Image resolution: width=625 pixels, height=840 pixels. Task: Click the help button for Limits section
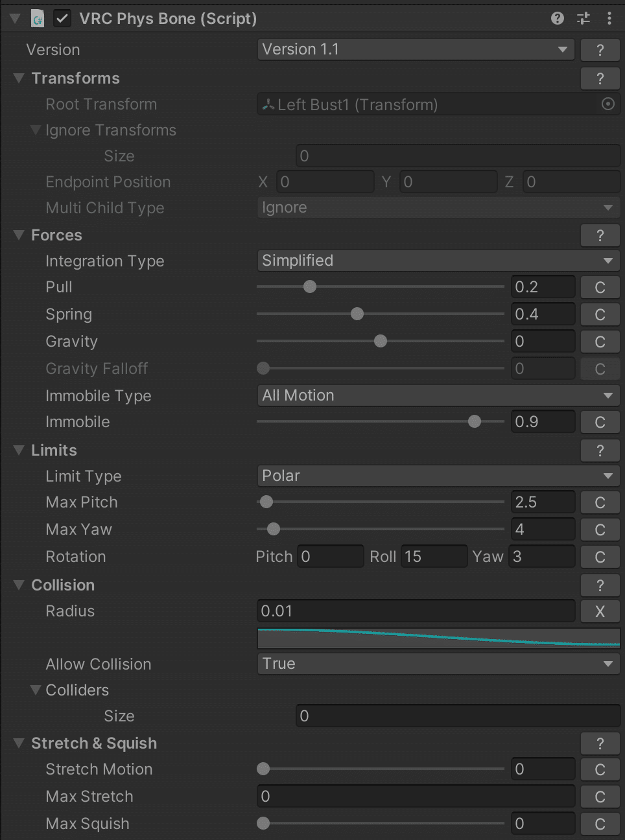(x=600, y=450)
